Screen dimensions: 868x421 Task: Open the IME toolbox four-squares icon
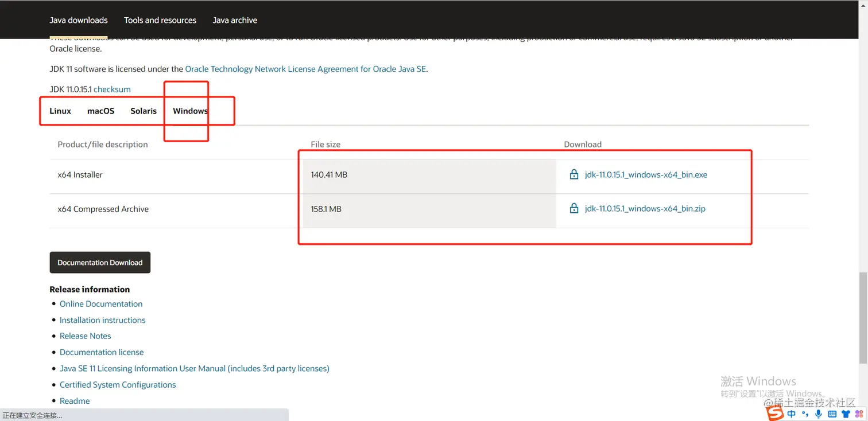tap(859, 414)
